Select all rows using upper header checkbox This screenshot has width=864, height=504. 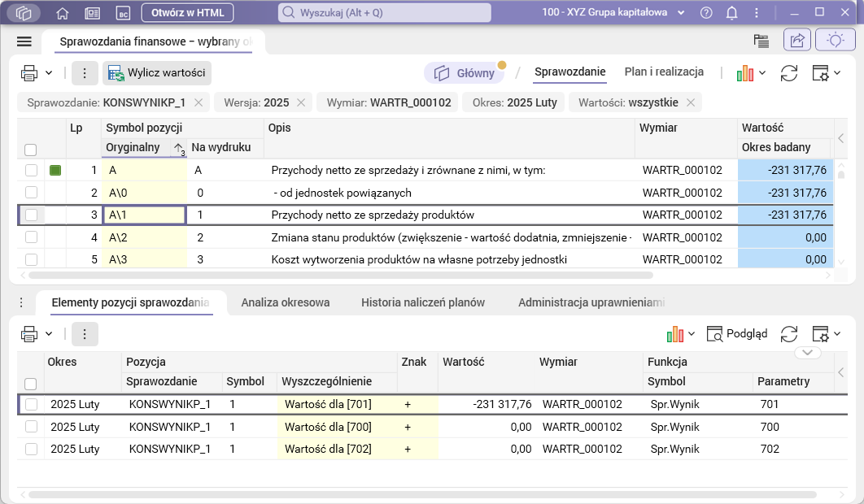coord(31,150)
